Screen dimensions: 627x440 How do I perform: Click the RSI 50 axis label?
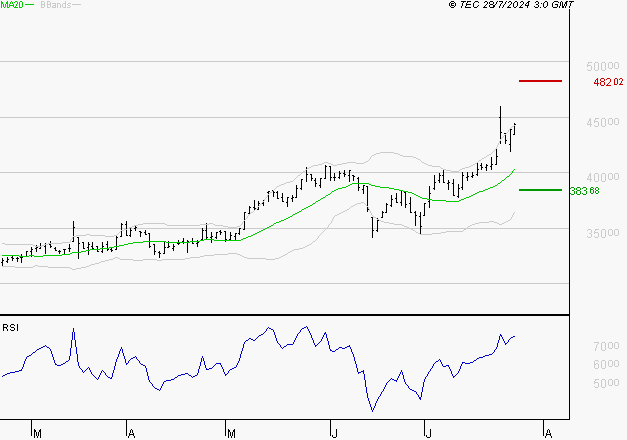[606, 383]
